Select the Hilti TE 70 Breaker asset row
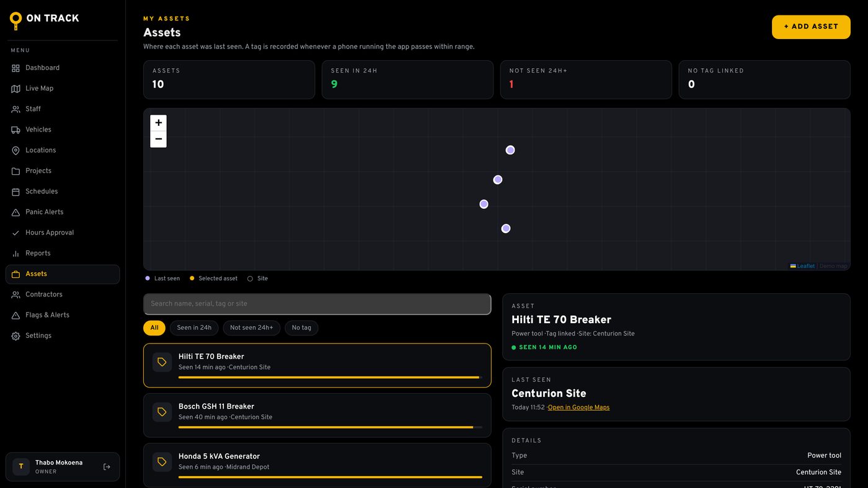Image resolution: width=868 pixels, height=488 pixels. click(x=317, y=366)
